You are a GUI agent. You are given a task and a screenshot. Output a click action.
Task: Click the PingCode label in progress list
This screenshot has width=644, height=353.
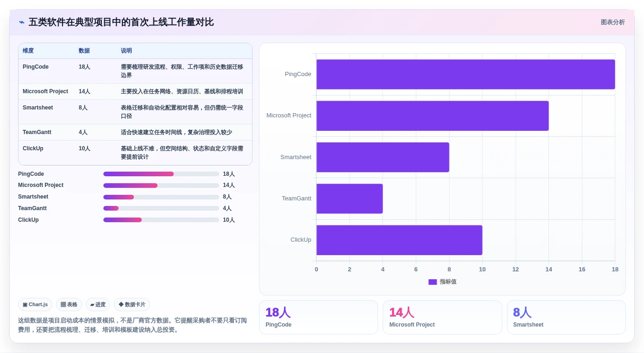coord(31,174)
